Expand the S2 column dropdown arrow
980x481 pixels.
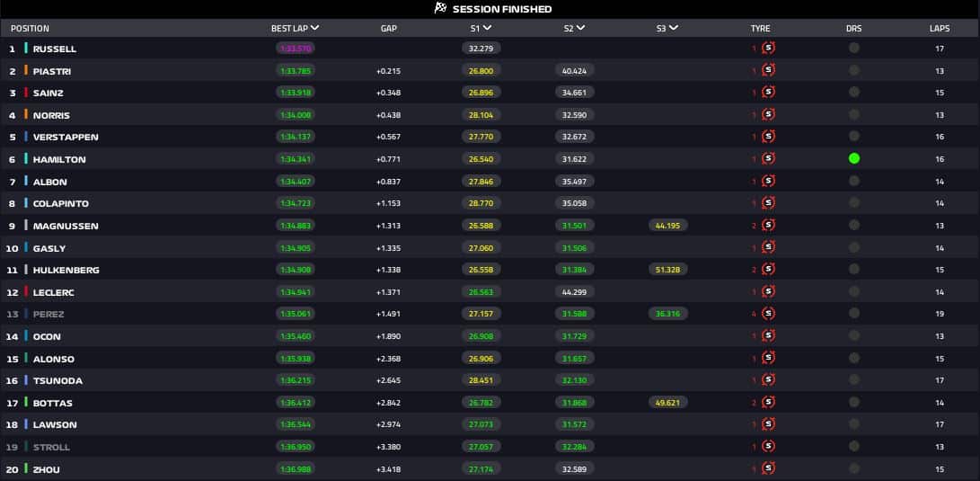[x=580, y=28]
